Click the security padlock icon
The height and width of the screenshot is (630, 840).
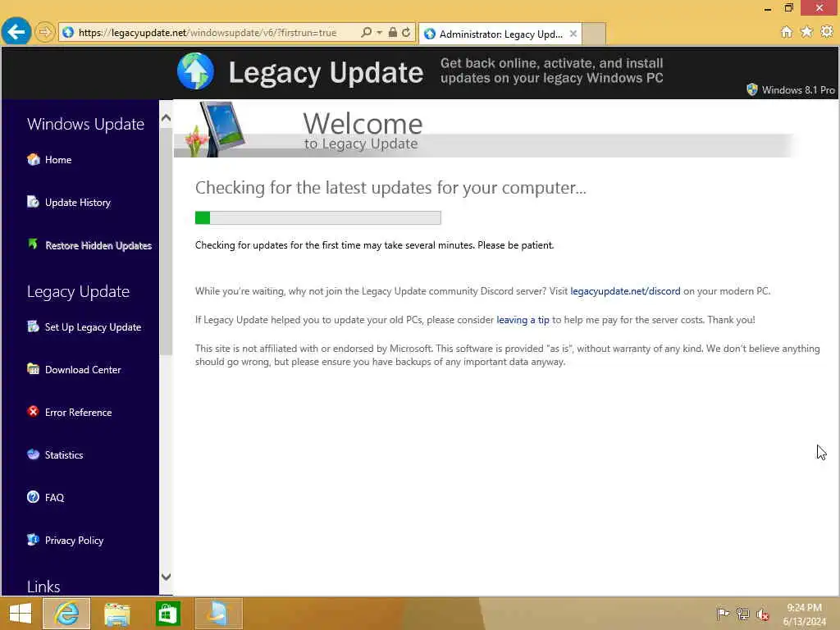pos(393,32)
